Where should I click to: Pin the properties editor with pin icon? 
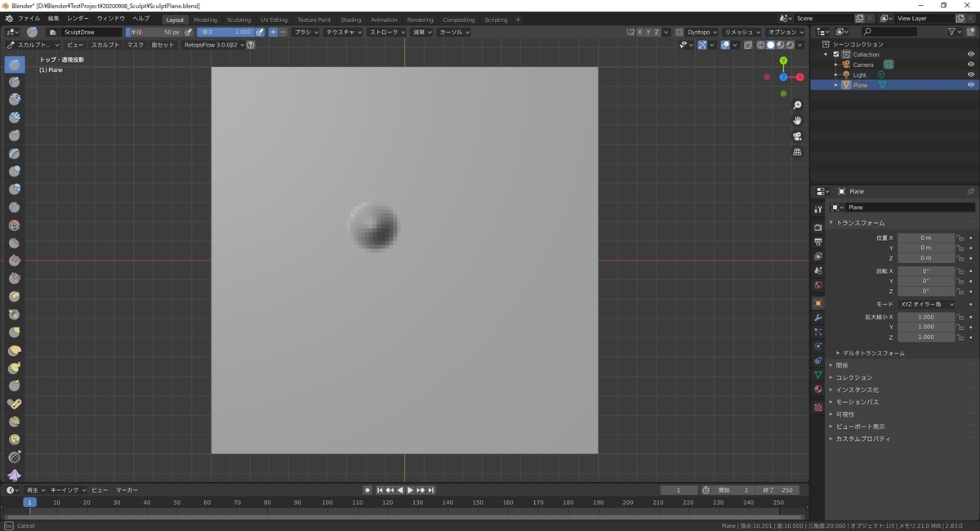[x=970, y=191]
